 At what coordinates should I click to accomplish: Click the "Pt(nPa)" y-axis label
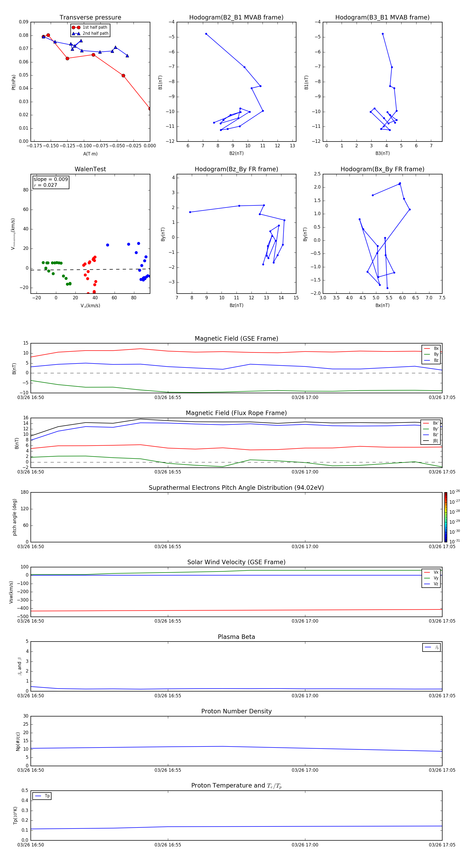tap(13, 82)
